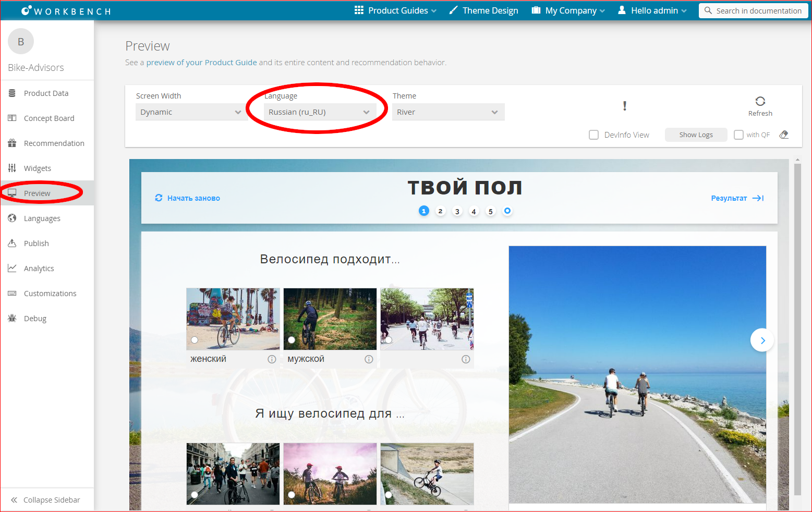Open the Screen Width dropdown

pyautogui.click(x=191, y=112)
